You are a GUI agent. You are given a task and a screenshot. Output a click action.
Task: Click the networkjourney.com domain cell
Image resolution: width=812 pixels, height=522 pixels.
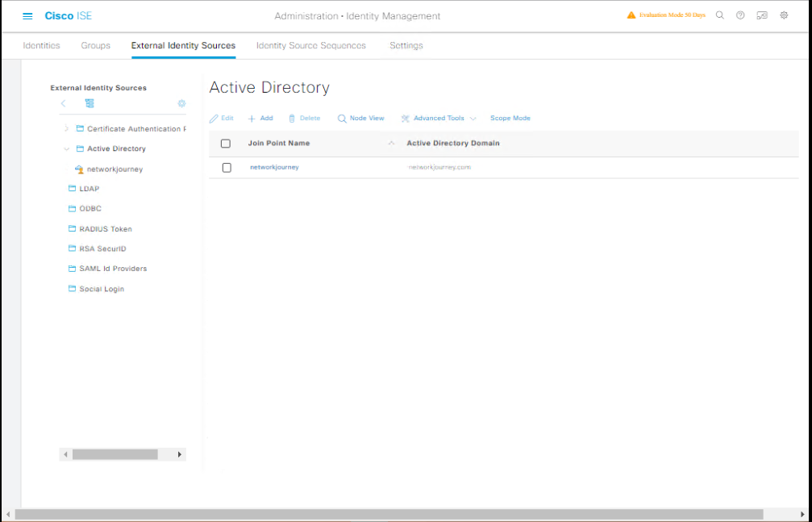pos(439,168)
